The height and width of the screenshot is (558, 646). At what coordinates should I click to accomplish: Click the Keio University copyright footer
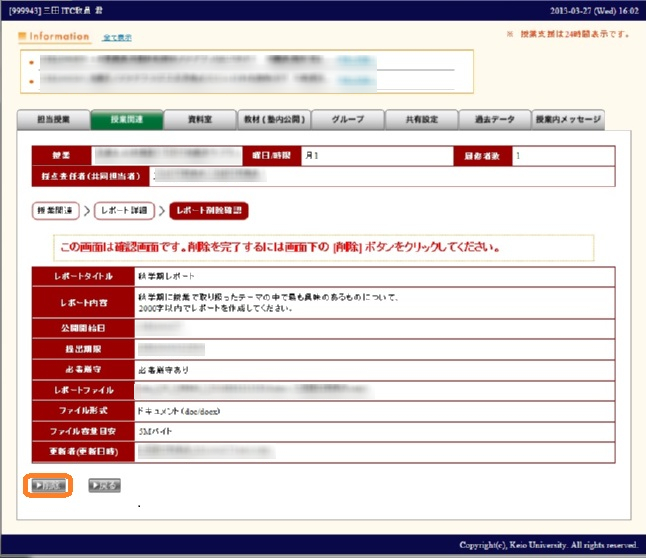click(547, 545)
